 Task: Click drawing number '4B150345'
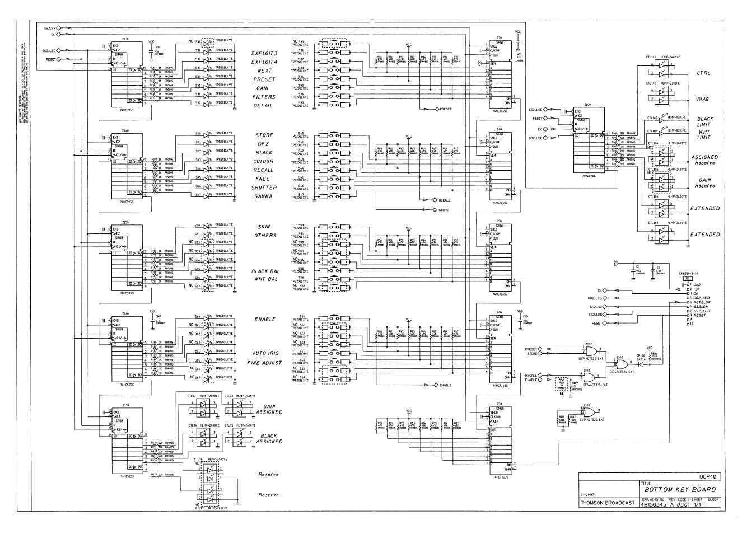pos(652,504)
